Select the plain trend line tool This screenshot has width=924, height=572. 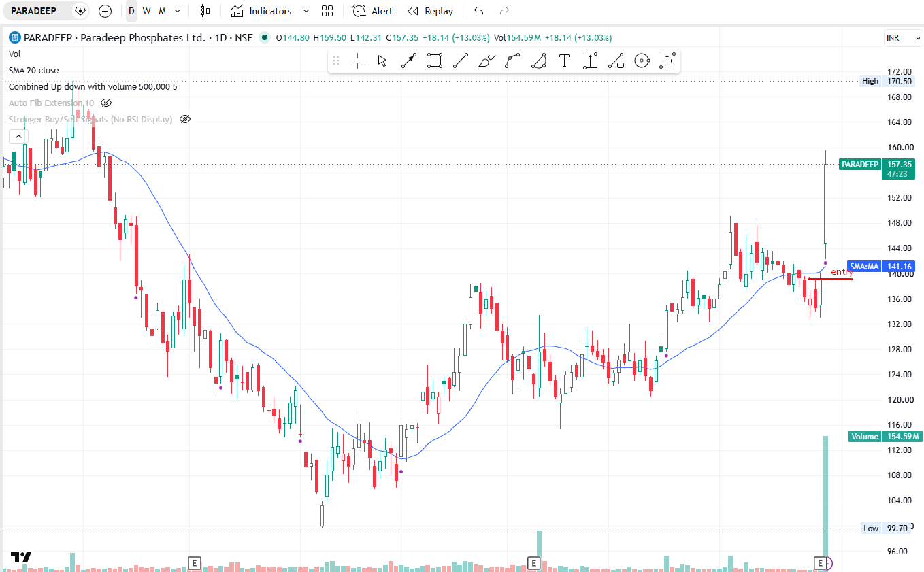(x=461, y=61)
